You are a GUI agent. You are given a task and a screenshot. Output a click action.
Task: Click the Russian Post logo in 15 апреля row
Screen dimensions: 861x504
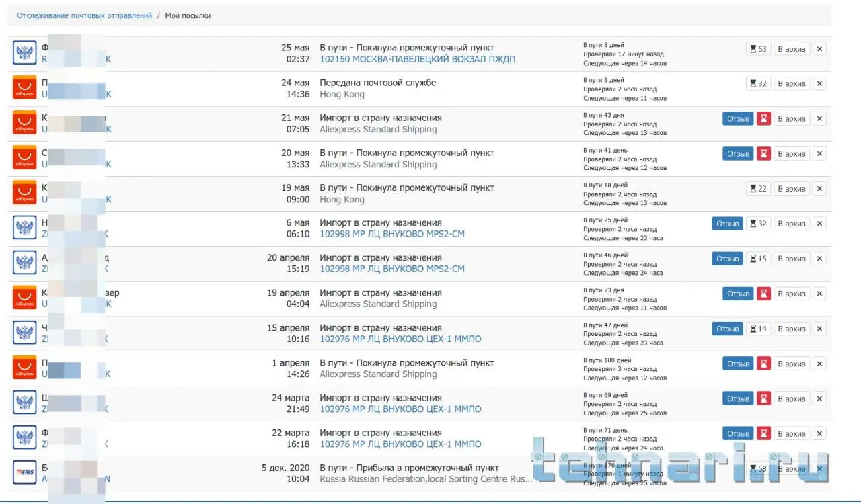click(x=25, y=333)
